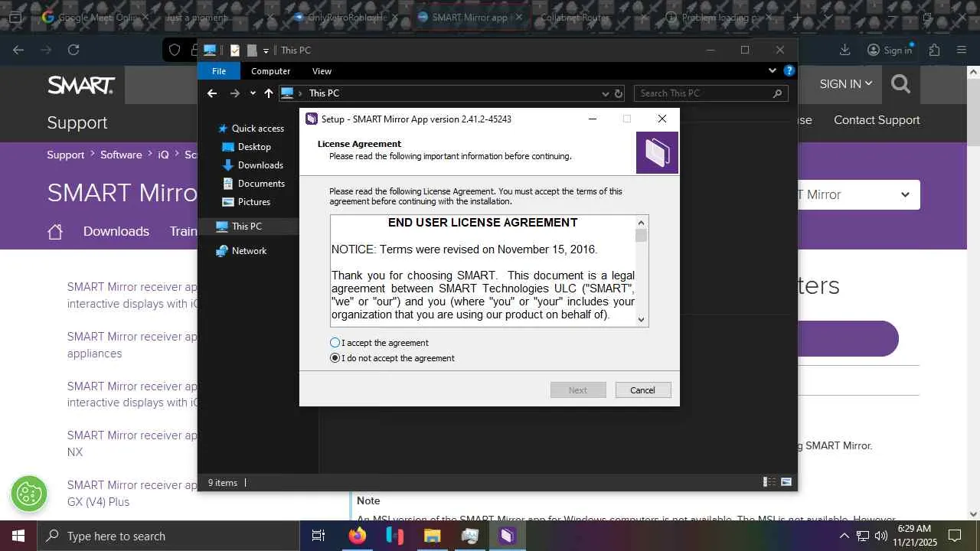
Task: Switch Explorer to large icons view
Action: point(786,482)
